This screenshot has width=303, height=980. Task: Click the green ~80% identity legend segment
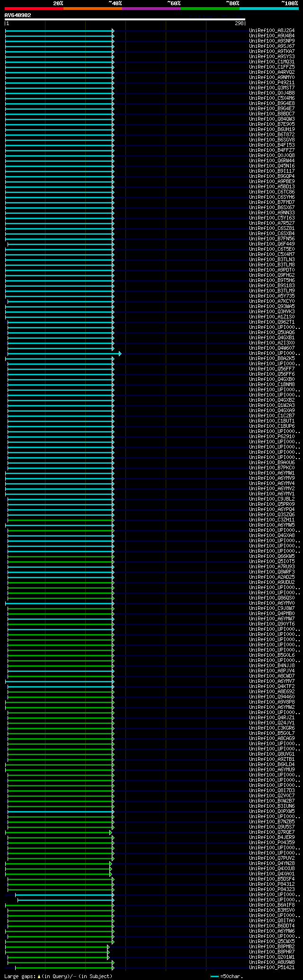point(210,8)
